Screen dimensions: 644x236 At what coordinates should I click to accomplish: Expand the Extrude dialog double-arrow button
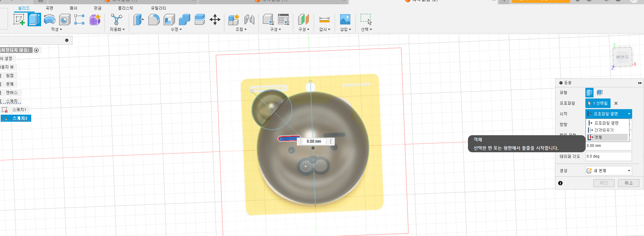[640, 83]
